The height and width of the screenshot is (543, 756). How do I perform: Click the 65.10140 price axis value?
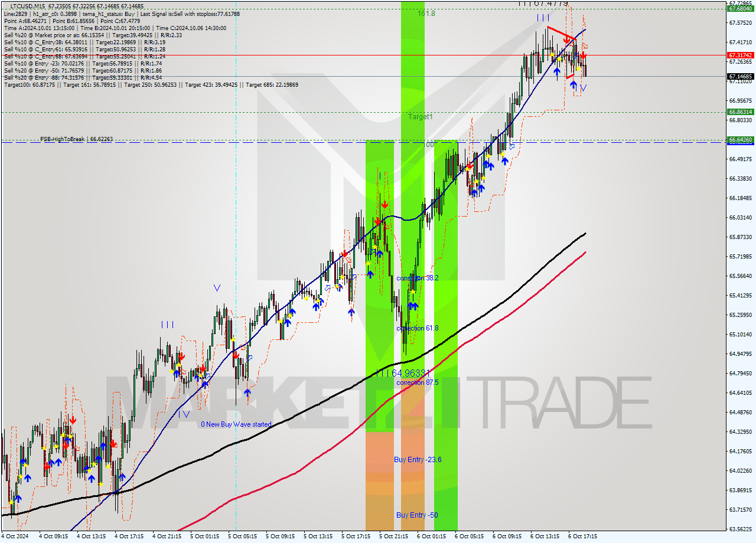741,335
